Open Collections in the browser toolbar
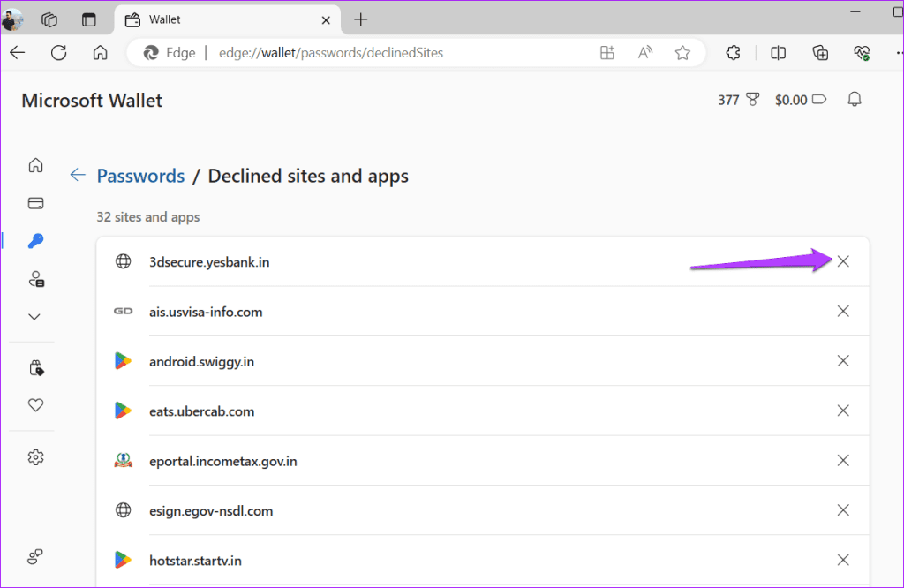This screenshot has width=904, height=588. point(819,52)
